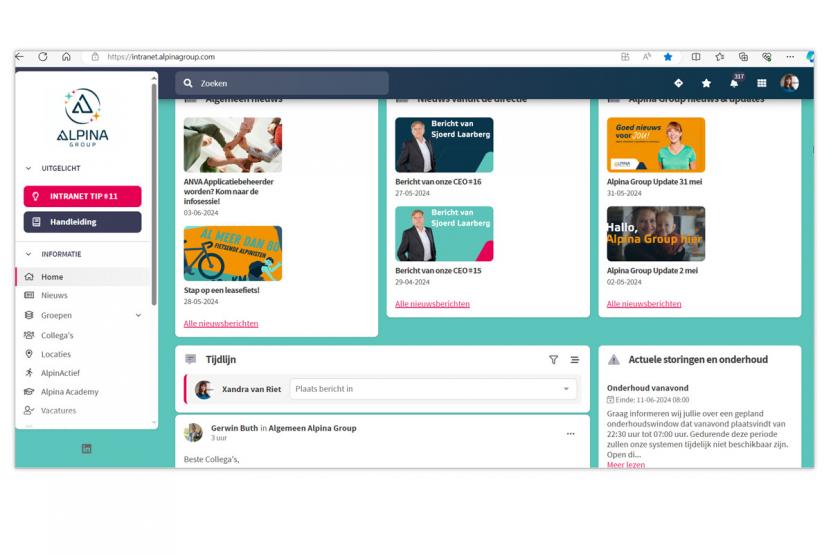Viewport: 830px width, 554px height.
Task: Click the blue favorite star in address bar
Action: (668, 57)
